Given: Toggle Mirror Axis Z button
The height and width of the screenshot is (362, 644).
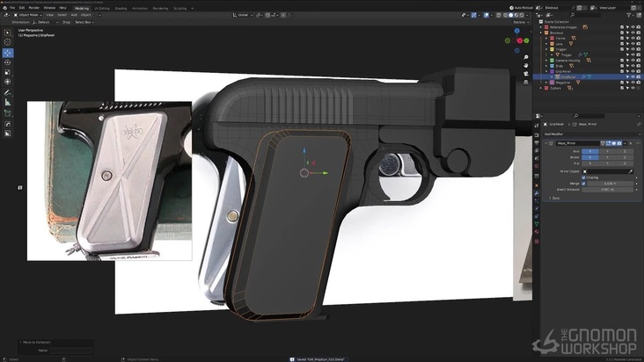Looking at the screenshot, I should 625,151.
